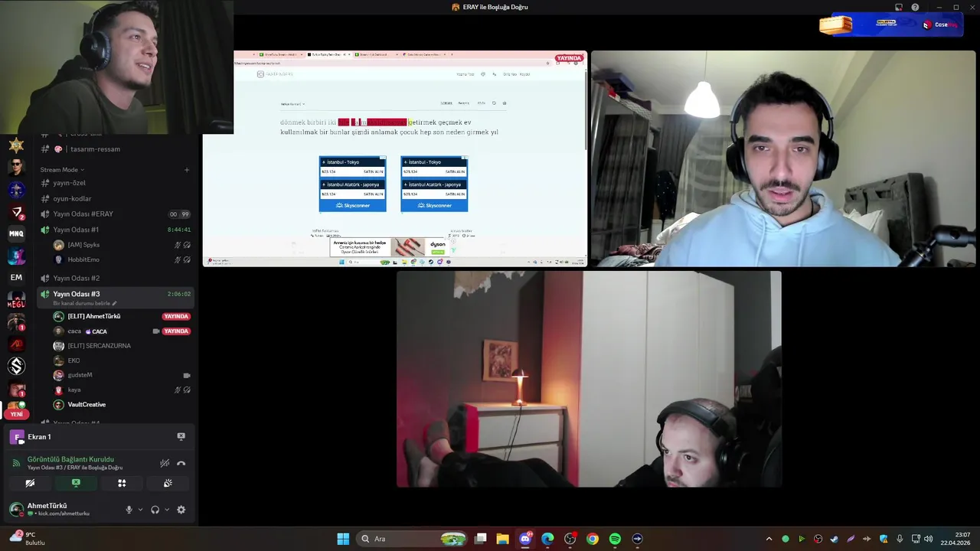This screenshot has width=980, height=551.
Task: Open the activities launcher button
Action: [122, 483]
